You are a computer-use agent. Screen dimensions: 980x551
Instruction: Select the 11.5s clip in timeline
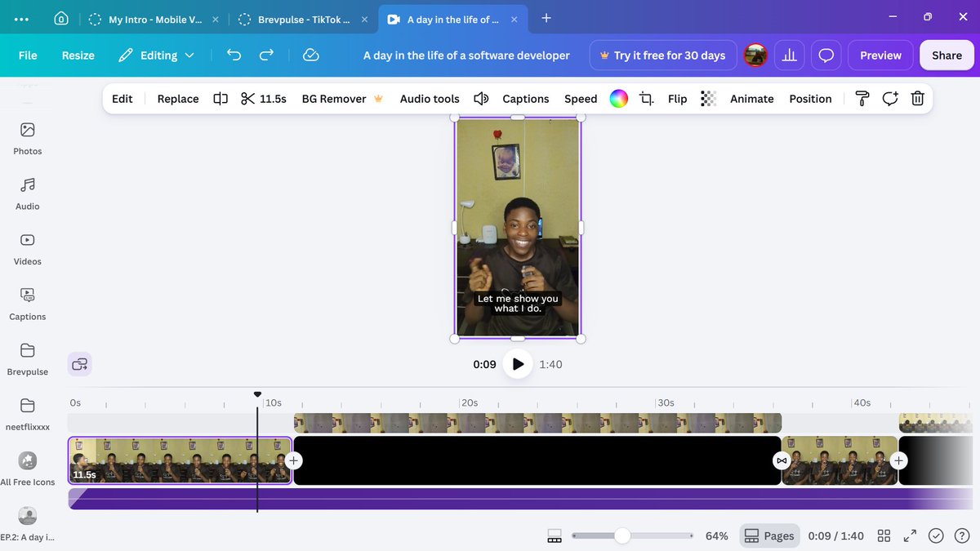click(180, 460)
